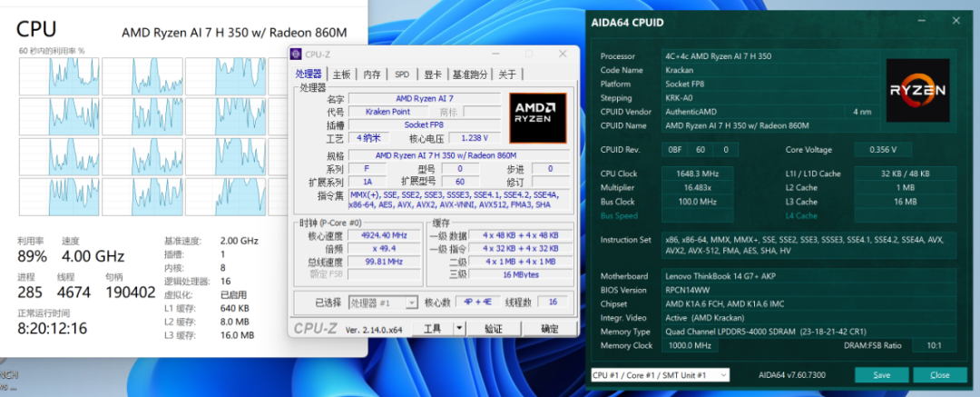This screenshot has height=397, width=980.
Task: Click the Motherboard value Lenovo ThinkBook 14 G7+ AKP
Action: [x=808, y=275]
